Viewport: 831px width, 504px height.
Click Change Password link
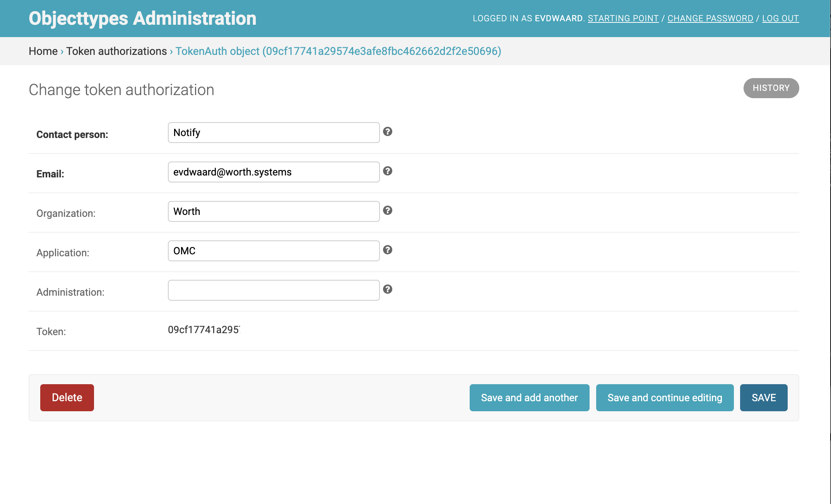pyautogui.click(x=710, y=18)
